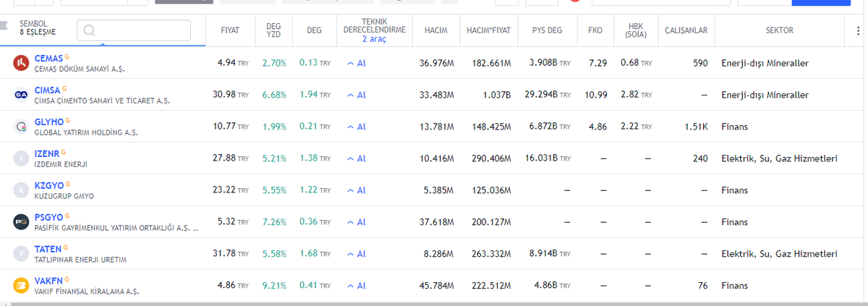
Task: Click the 8.914B market cap cell
Action: click(550, 254)
